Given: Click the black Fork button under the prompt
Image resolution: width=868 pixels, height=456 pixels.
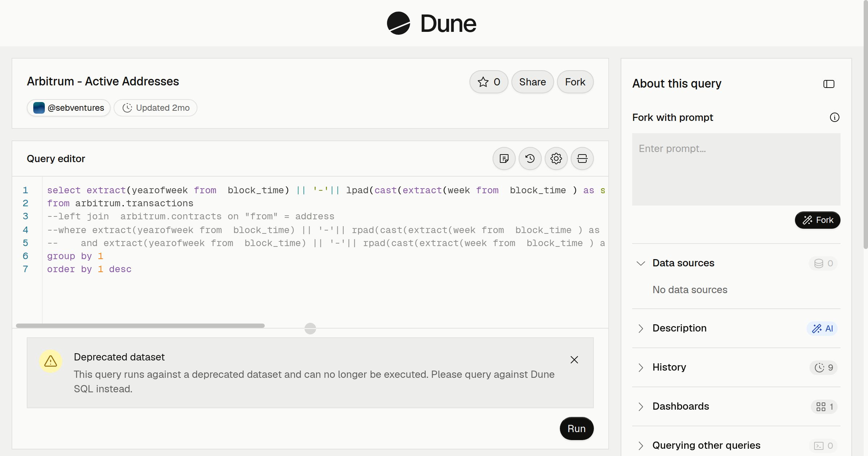Looking at the screenshot, I should click(x=817, y=220).
